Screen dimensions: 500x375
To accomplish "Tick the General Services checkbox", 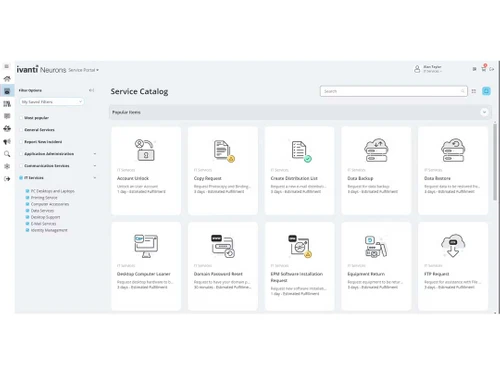I will coord(21,130).
